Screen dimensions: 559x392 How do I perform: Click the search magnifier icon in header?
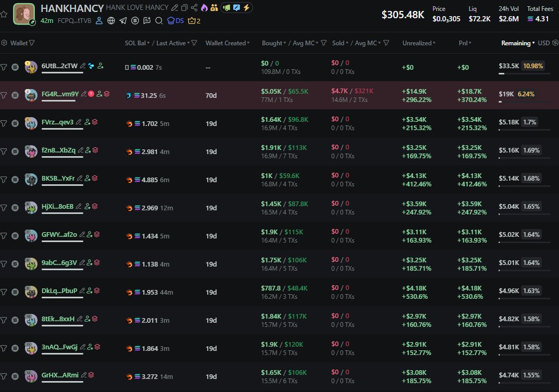[x=159, y=21]
